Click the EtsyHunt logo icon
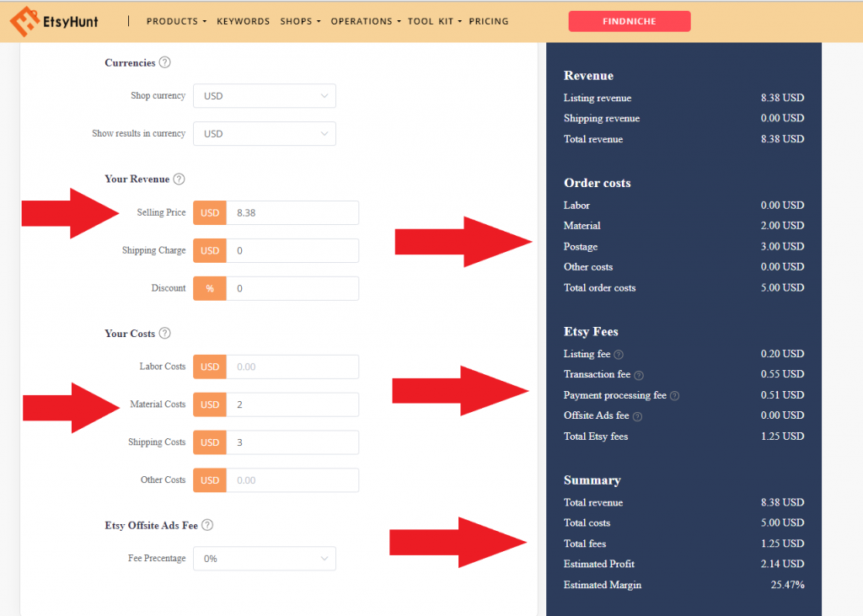Screen dimensions: 863x616 coord(23,21)
